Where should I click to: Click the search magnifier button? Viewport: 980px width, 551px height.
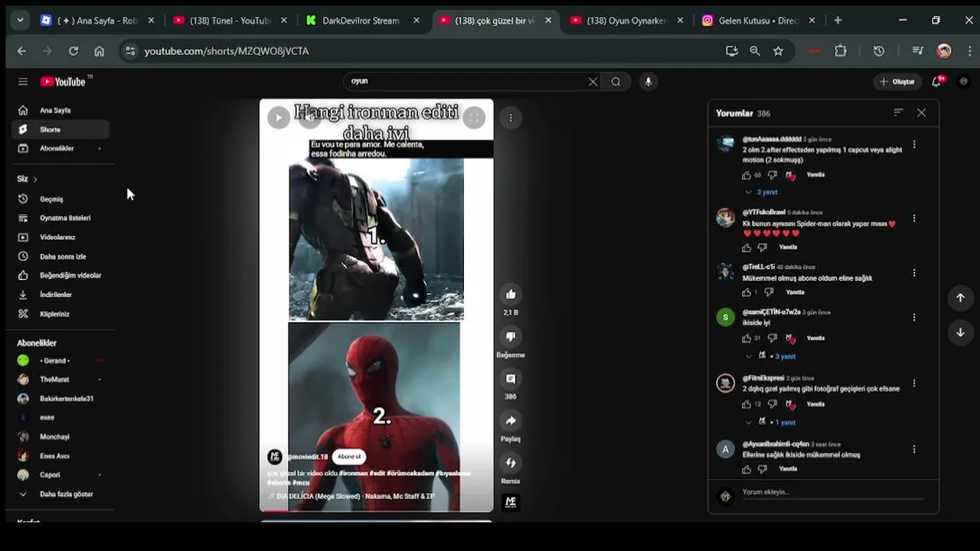click(x=616, y=82)
